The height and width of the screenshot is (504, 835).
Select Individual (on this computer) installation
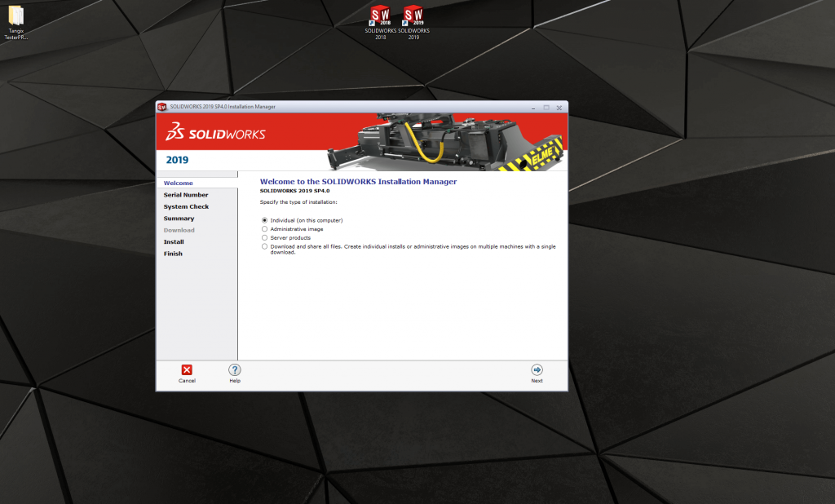pos(263,220)
